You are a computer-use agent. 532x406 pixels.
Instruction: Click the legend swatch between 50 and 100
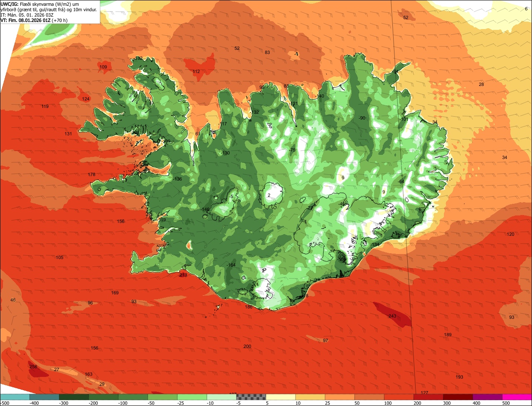point(369,397)
